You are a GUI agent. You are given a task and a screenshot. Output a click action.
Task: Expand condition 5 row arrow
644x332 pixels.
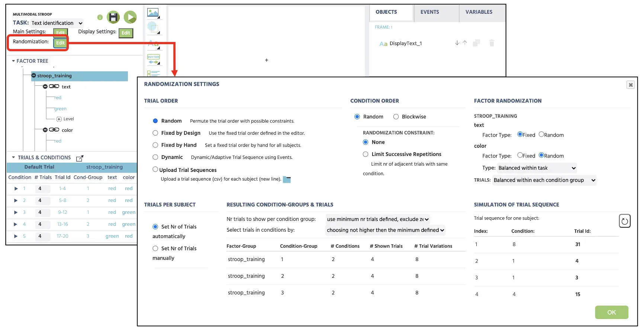coord(16,236)
